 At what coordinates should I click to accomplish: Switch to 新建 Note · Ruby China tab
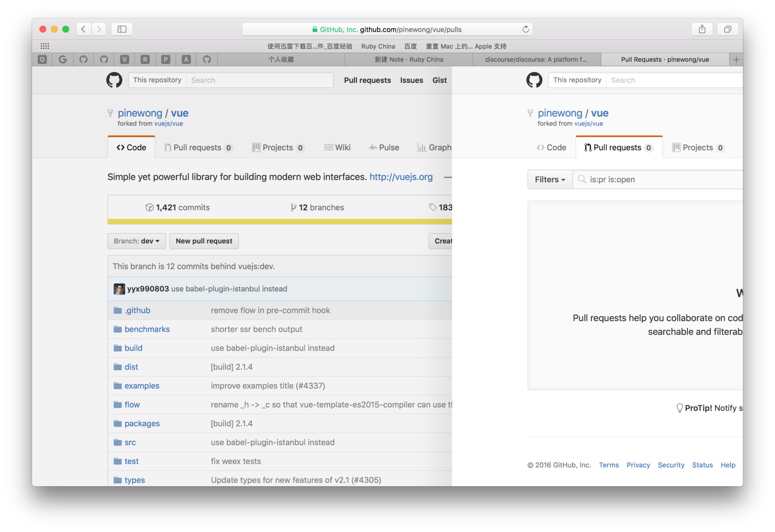coord(408,59)
